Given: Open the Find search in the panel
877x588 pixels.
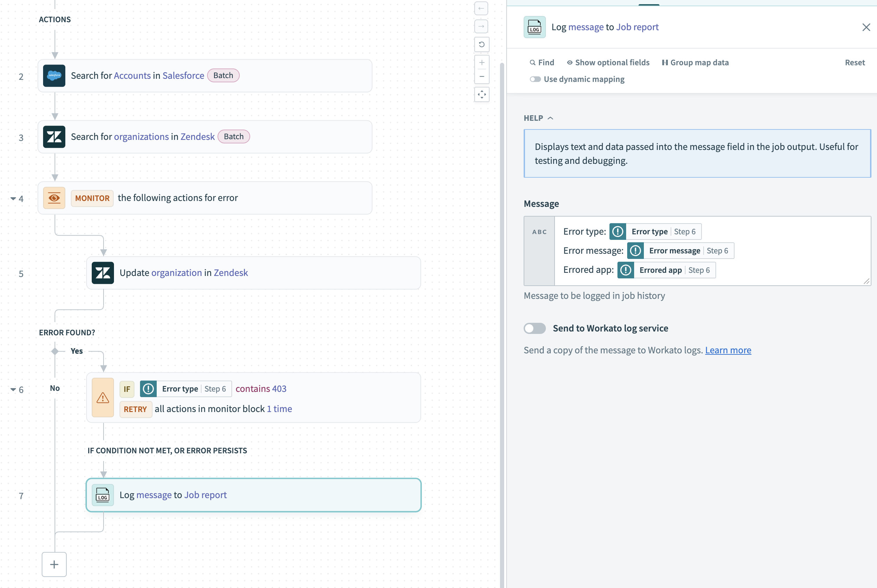Looking at the screenshot, I should pos(541,62).
